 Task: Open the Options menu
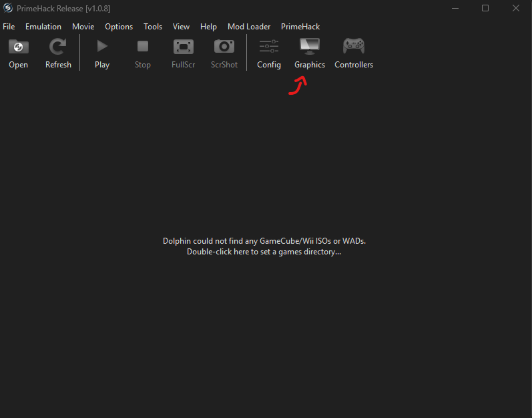click(119, 27)
